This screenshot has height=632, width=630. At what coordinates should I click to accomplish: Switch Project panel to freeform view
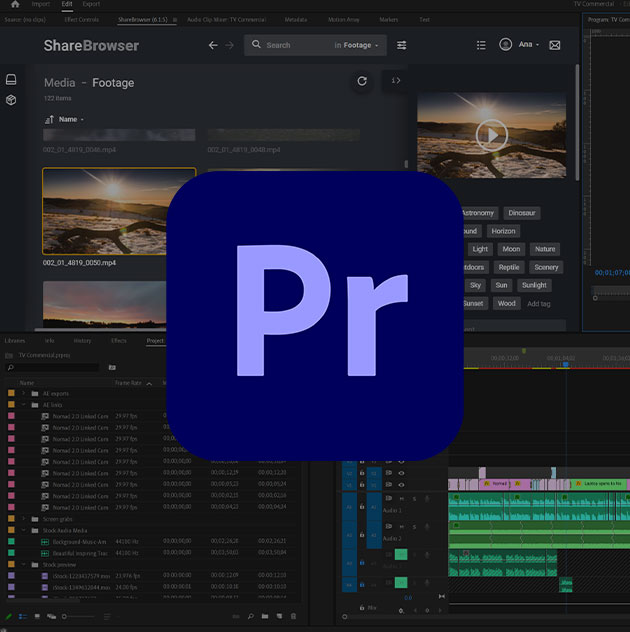point(51,616)
